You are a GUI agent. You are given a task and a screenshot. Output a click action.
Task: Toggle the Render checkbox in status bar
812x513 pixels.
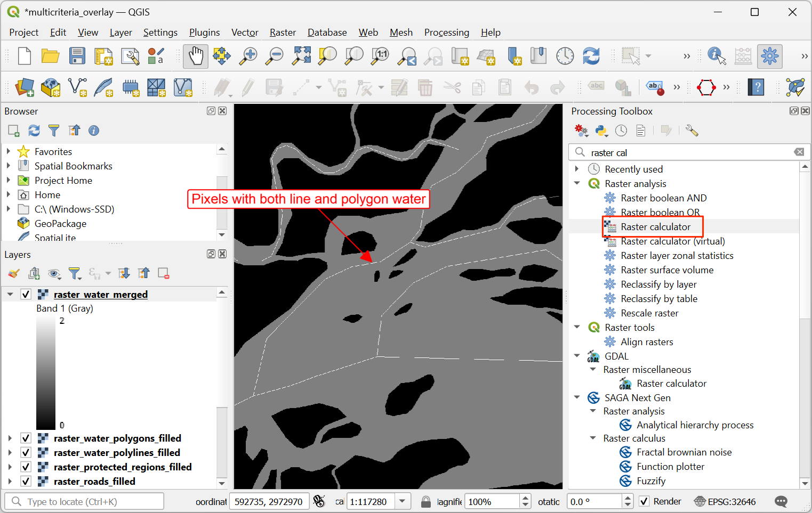(644, 501)
